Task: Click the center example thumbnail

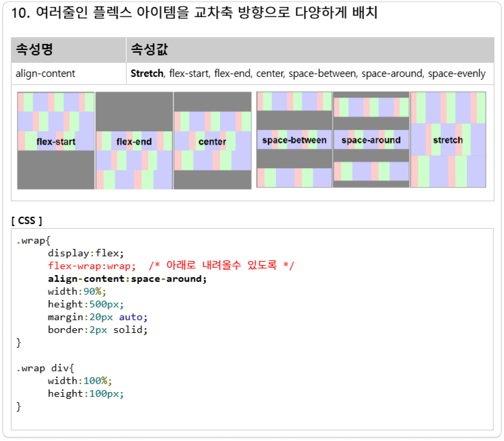Action: coord(212,140)
